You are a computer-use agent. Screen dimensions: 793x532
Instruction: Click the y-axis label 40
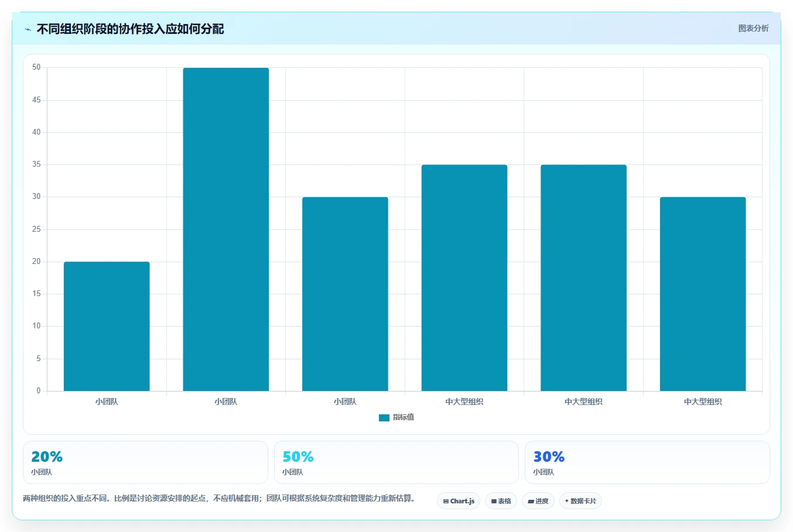36,132
